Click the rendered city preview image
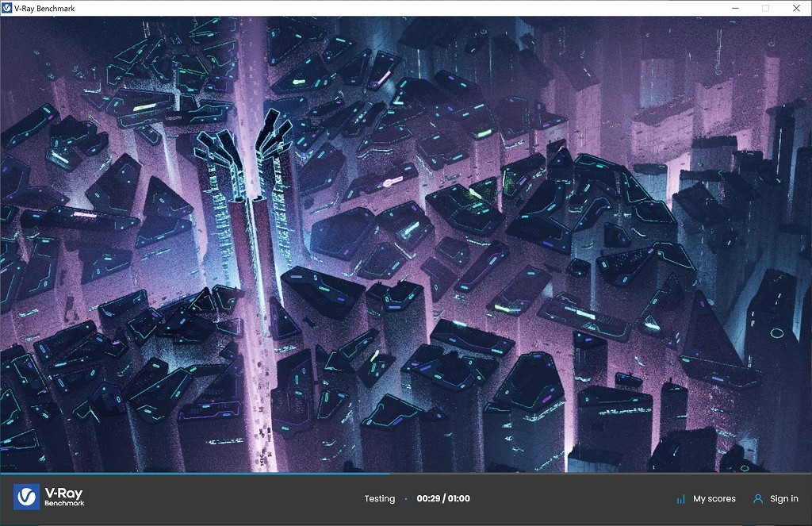Image resolution: width=812 pixels, height=526 pixels. pos(406,244)
